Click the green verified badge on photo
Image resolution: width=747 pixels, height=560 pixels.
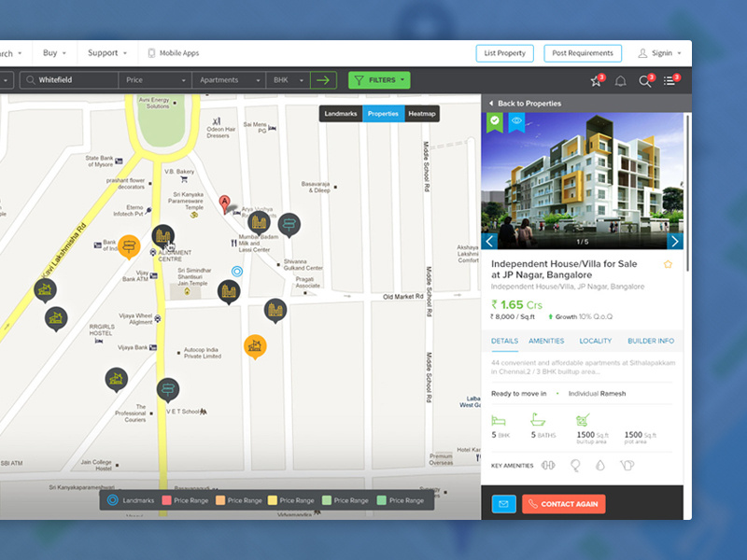tap(495, 122)
